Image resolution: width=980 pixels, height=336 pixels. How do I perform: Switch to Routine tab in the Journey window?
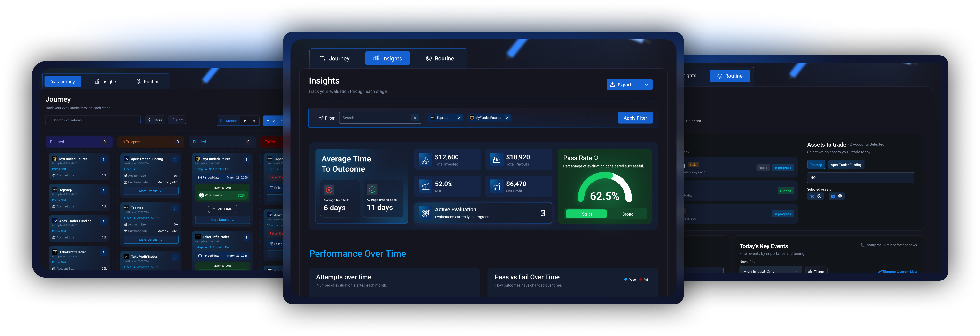pos(148,82)
